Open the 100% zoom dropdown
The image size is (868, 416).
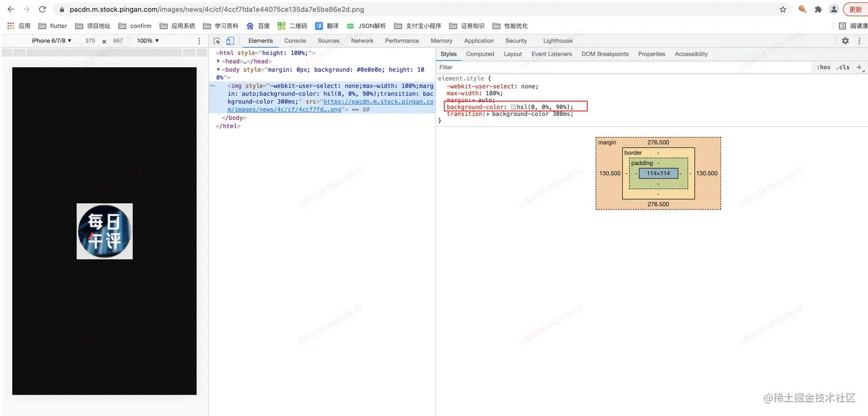[148, 41]
